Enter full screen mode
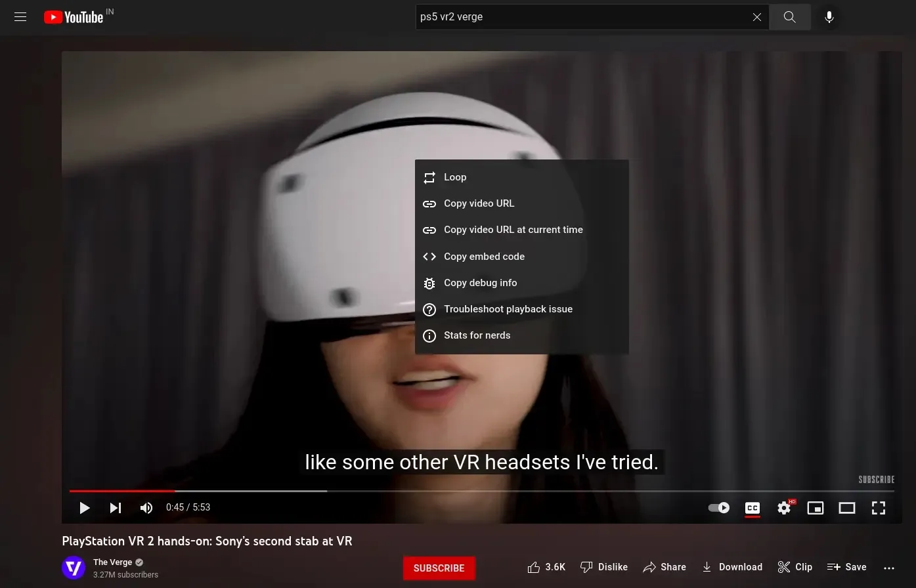916x588 pixels. [x=879, y=507]
